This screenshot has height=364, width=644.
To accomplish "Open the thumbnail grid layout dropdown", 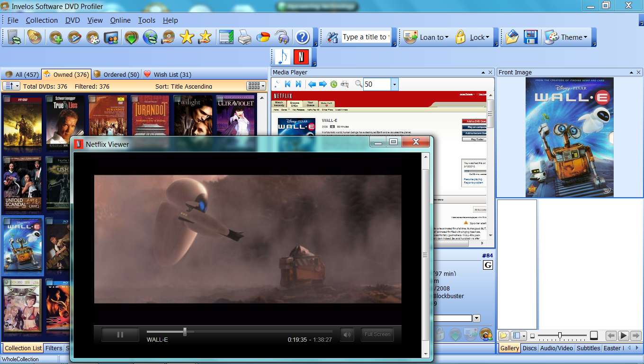I will tap(256, 86).
